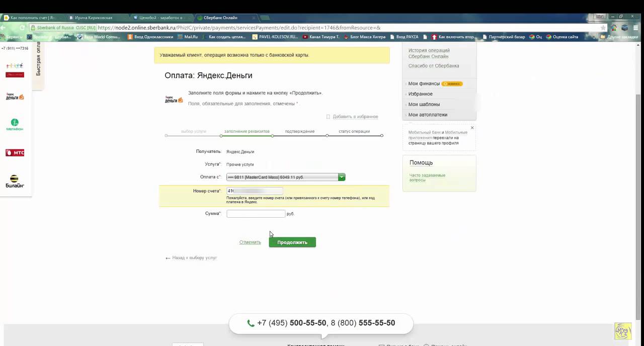644x346 pixels.
Task: Expand Избранное section
Action: 420,94
